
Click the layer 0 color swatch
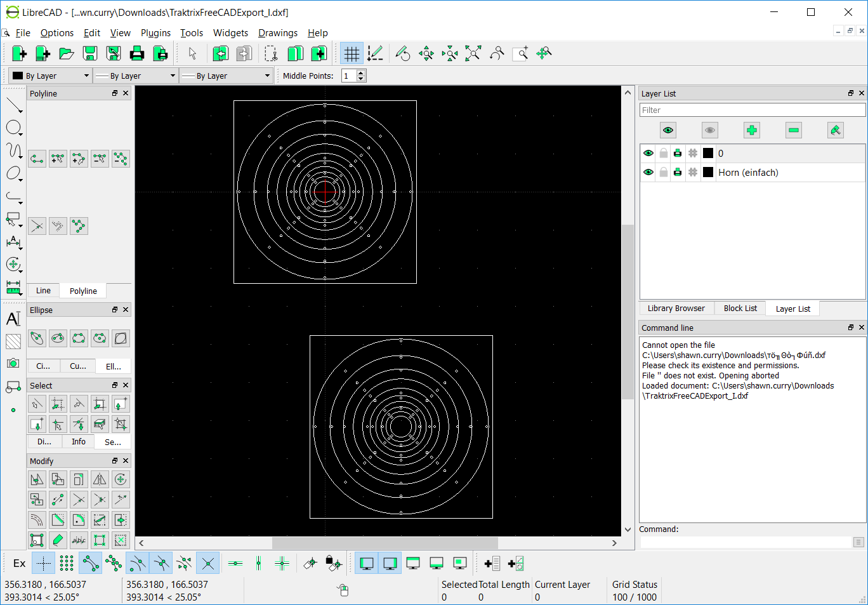click(x=707, y=152)
